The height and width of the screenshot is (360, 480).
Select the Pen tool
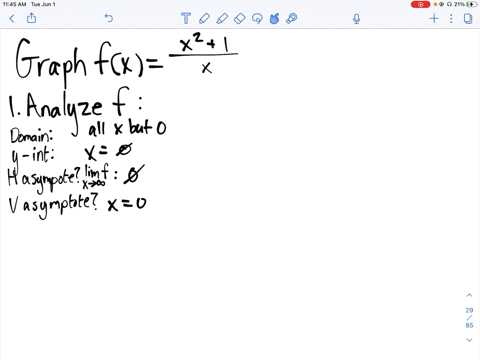204,18
